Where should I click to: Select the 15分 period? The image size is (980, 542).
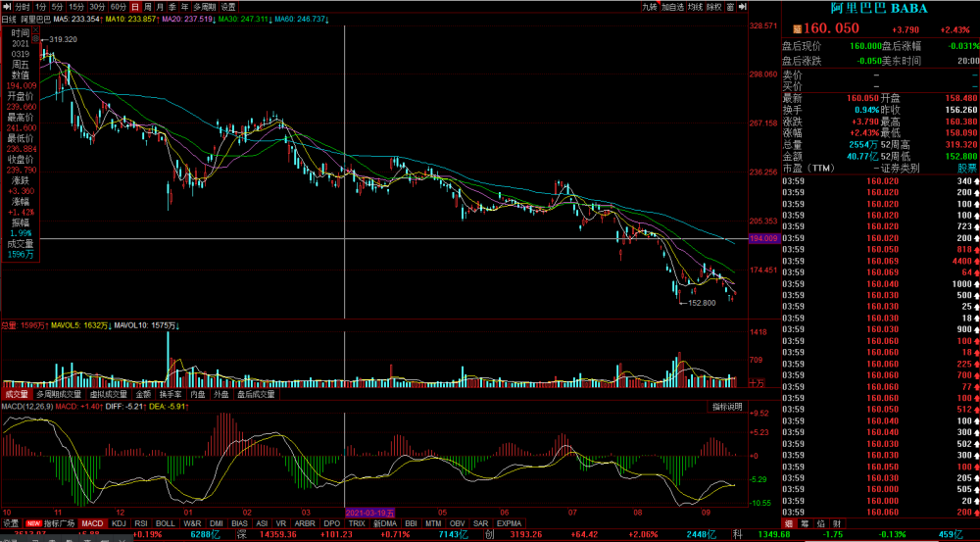[x=76, y=7]
